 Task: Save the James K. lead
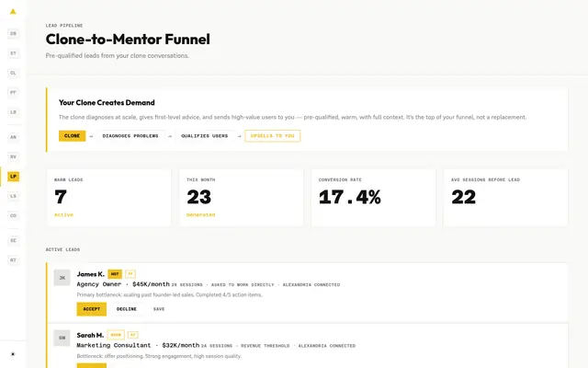click(x=159, y=309)
